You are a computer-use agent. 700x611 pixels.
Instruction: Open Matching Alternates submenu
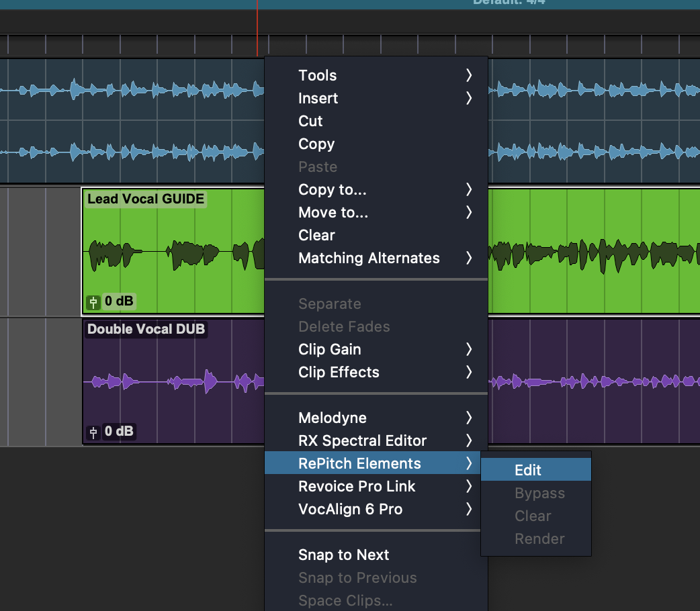pos(369,258)
